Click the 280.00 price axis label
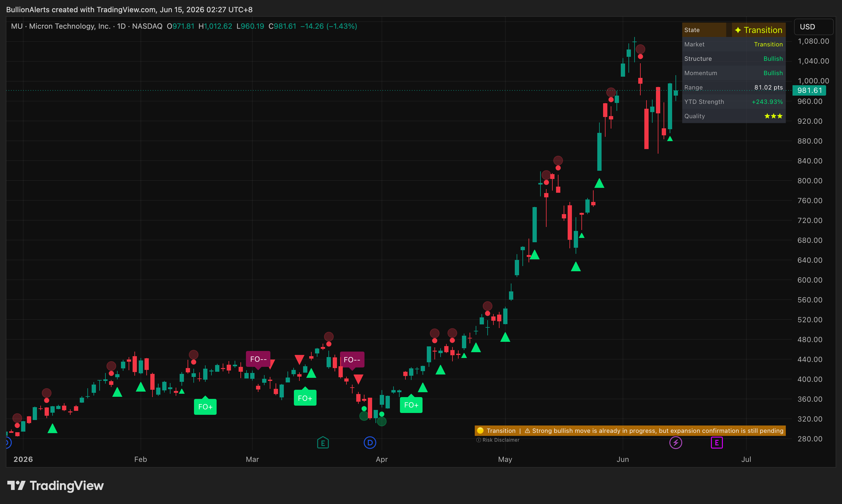 coord(810,439)
